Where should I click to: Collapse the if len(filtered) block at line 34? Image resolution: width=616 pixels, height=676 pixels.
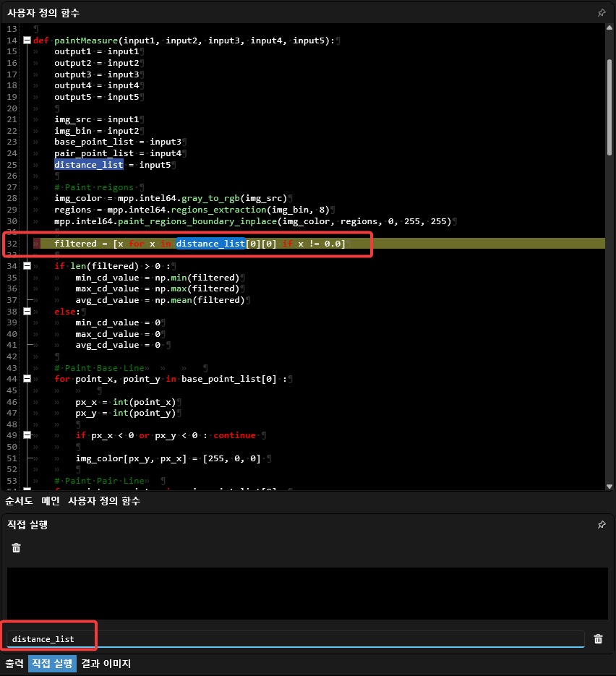[x=27, y=266]
